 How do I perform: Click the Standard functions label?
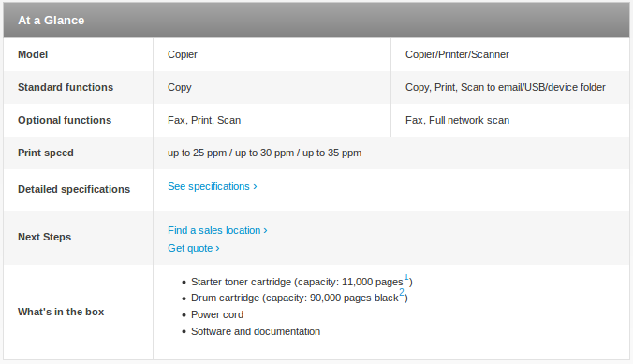click(66, 87)
